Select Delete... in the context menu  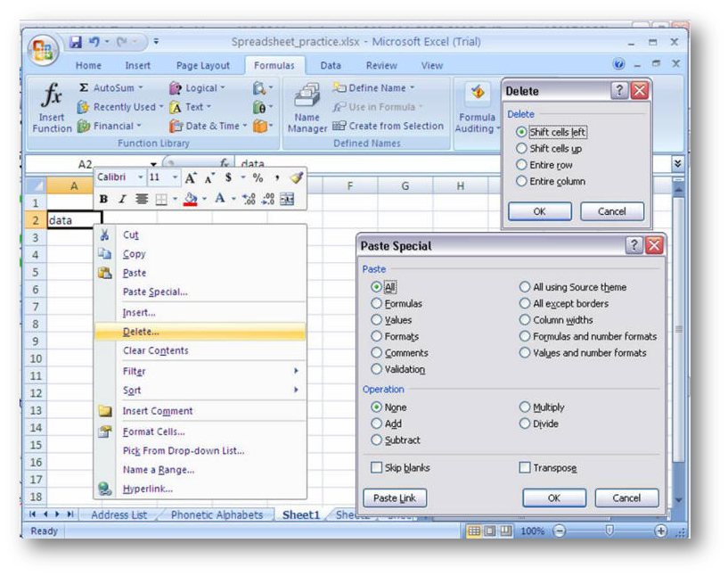[141, 332]
